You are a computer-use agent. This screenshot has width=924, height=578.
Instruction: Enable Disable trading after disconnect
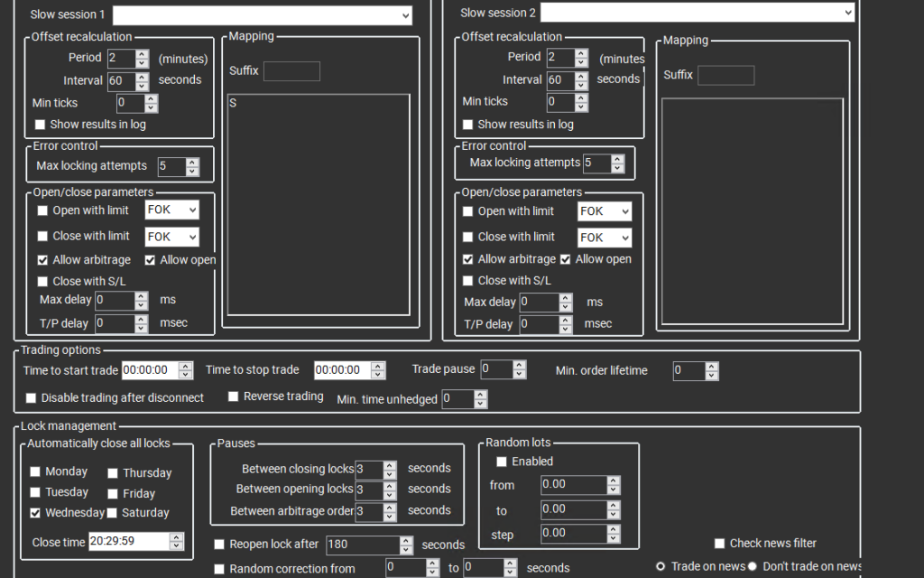pyautogui.click(x=31, y=397)
